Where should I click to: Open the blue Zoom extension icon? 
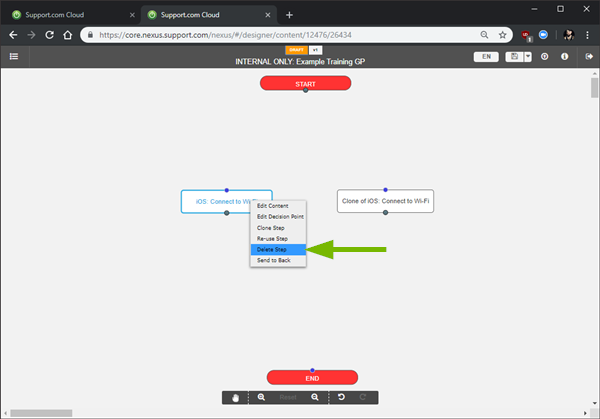point(543,35)
